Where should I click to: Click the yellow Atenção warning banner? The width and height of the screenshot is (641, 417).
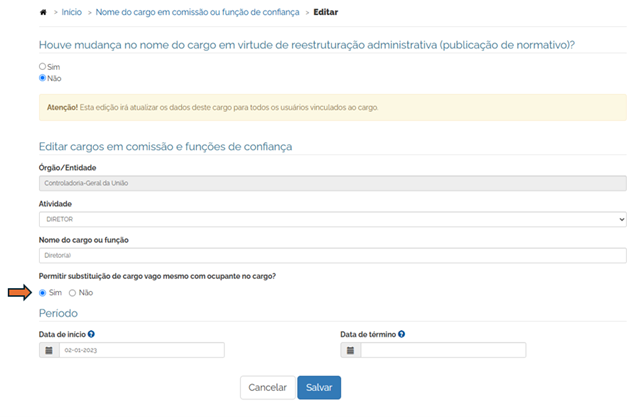332,107
